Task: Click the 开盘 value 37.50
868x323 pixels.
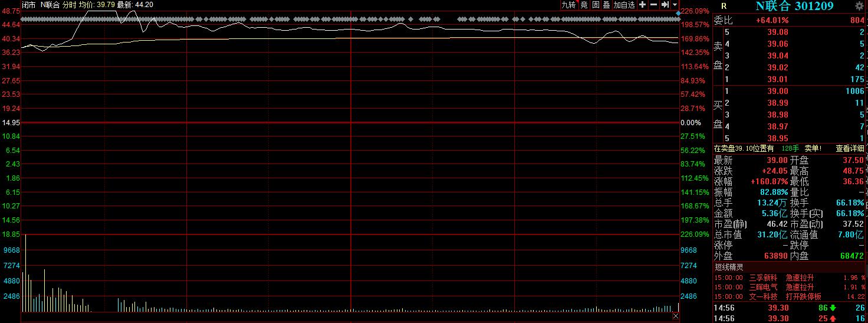Action: click(x=854, y=160)
